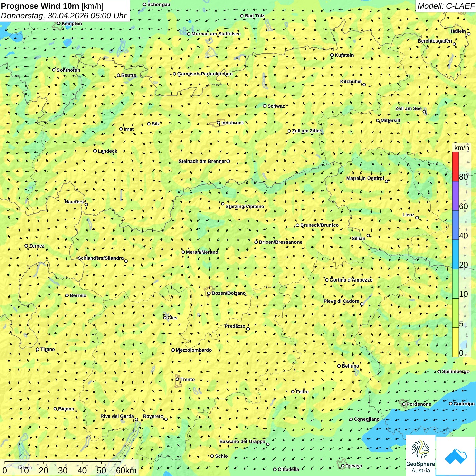Click the Zernez location marker

tap(26, 246)
